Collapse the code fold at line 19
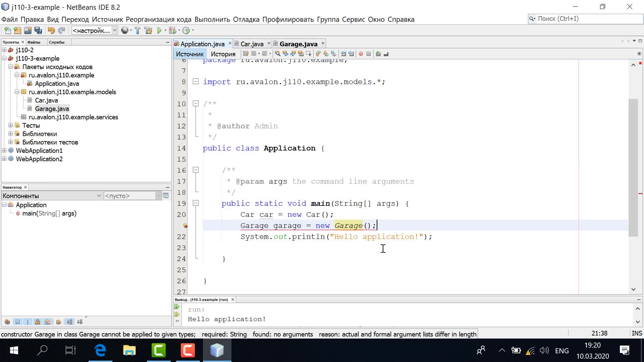Viewport: 644px width, 362px height. pos(196,203)
